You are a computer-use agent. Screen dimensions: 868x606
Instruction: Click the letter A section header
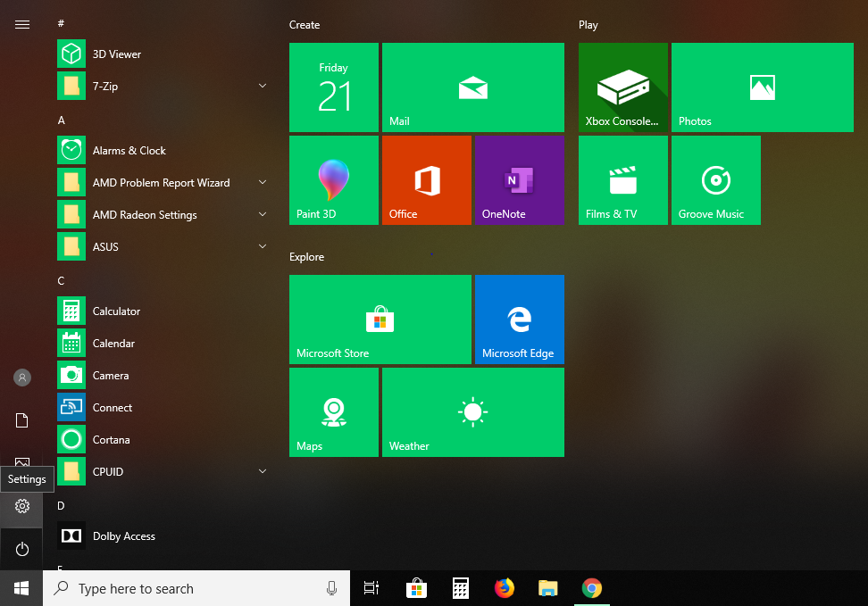pos(61,120)
